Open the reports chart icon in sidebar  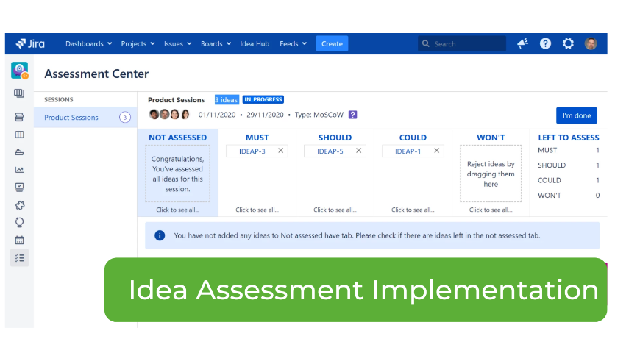19,170
